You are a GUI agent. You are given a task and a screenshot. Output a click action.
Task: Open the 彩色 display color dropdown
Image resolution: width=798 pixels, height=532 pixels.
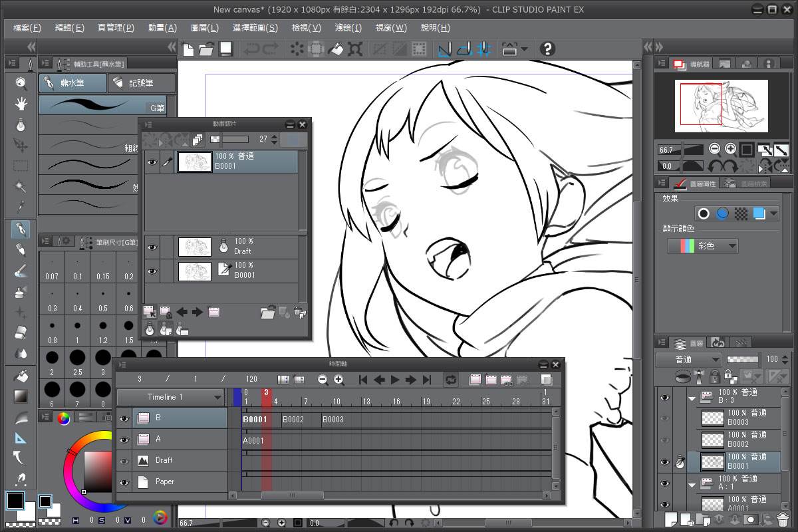[703, 246]
